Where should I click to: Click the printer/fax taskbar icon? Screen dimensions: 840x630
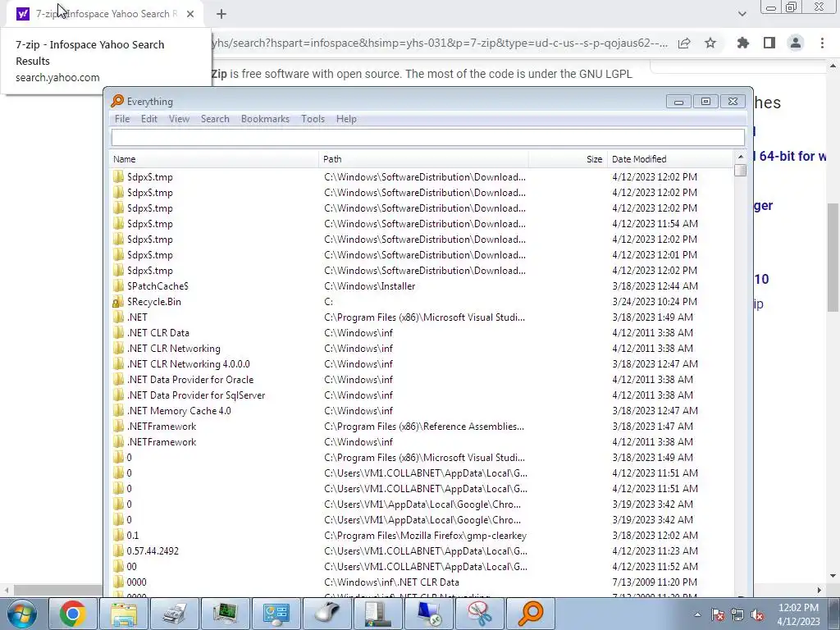175,614
